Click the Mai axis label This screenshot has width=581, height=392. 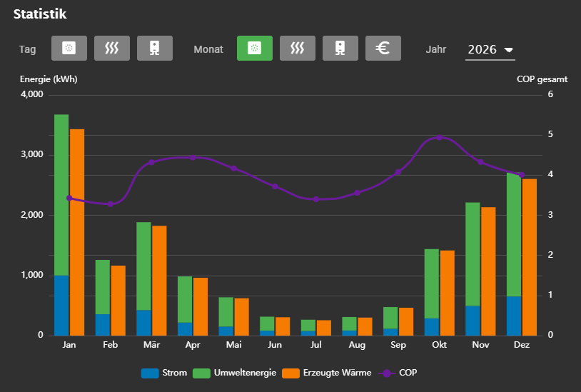coord(234,345)
